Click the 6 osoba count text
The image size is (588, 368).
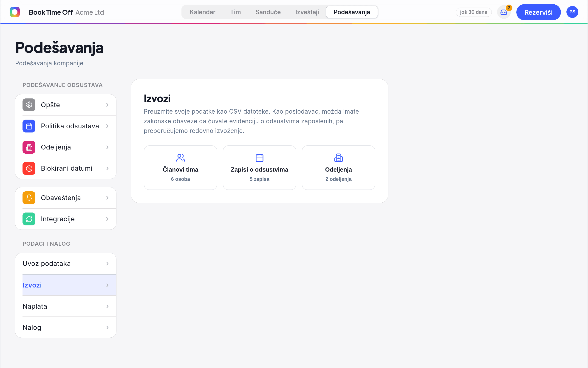(181, 179)
